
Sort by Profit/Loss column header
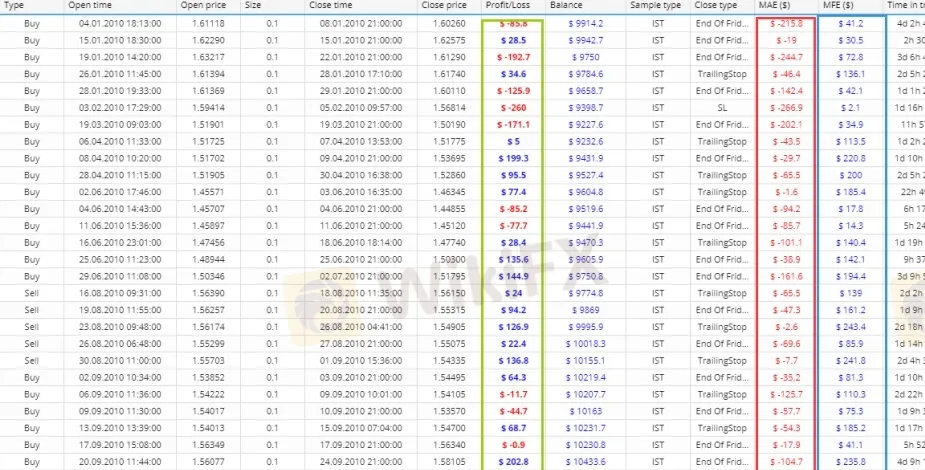click(x=508, y=5)
